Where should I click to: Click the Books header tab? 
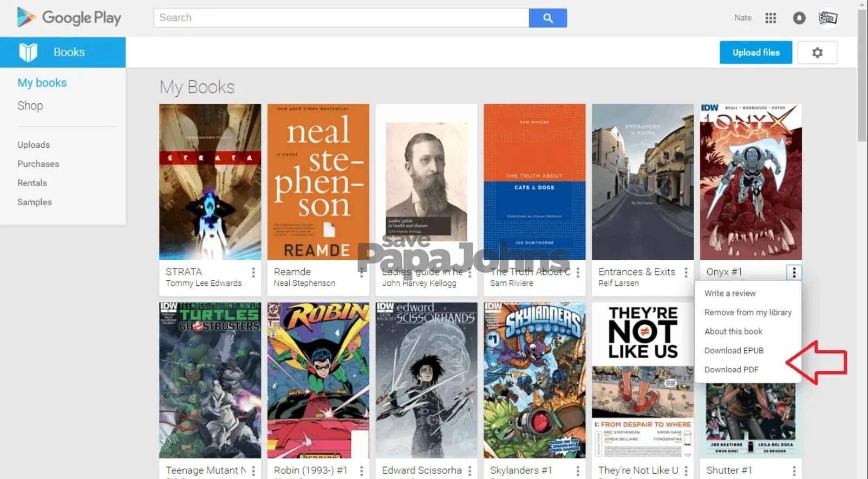63,52
